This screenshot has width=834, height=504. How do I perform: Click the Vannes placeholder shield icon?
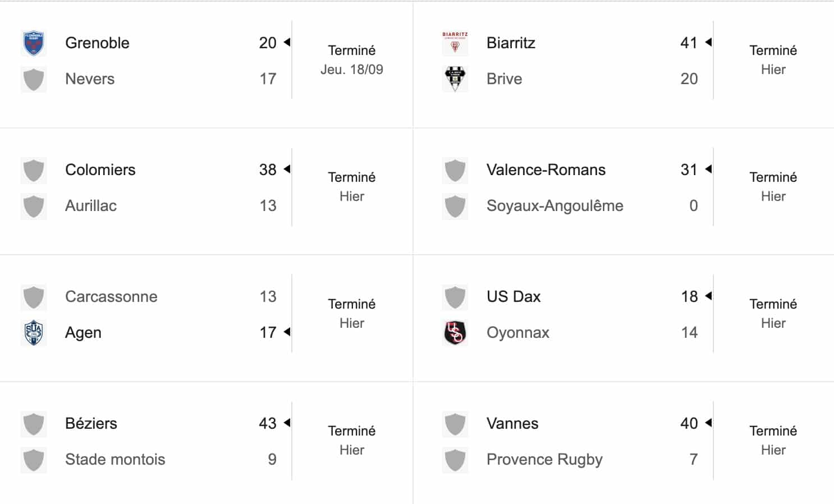(455, 424)
